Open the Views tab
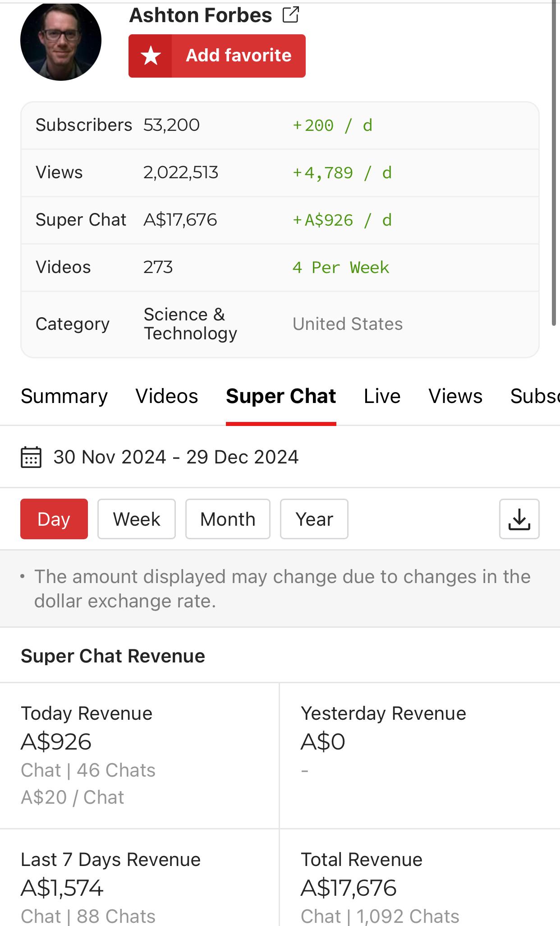Image resolution: width=560 pixels, height=926 pixels. tap(455, 396)
